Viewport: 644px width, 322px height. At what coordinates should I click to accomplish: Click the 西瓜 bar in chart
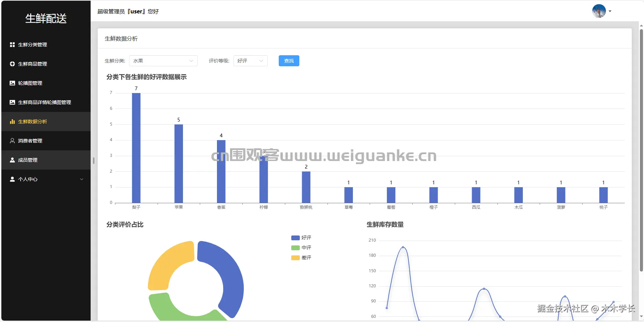tap(476, 195)
